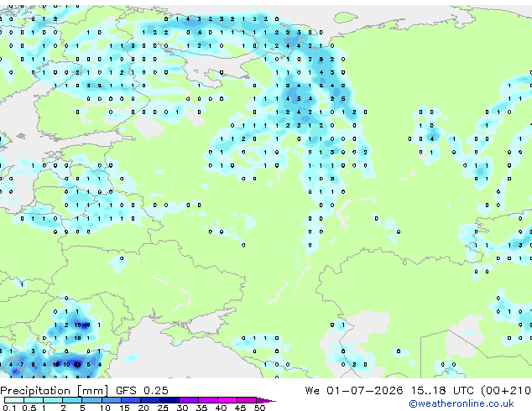The image size is (532, 411).
Task: Click the 'Precipitation [mm]' title text
Action: [55, 391]
